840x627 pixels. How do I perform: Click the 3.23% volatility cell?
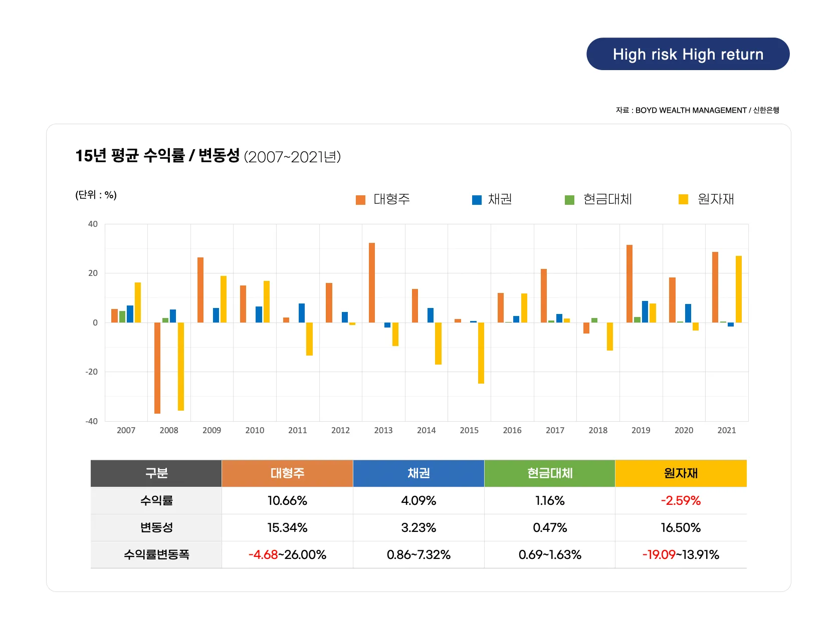(x=418, y=527)
